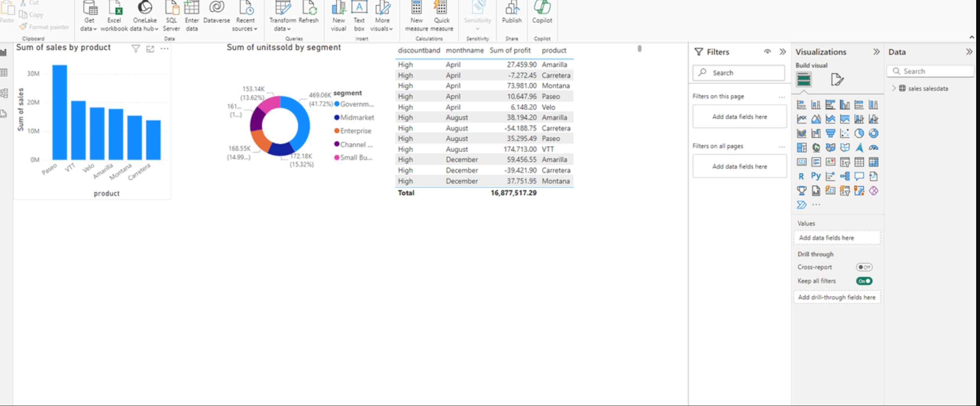Toggle the Filters pane eye icon
This screenshot has width=980, height=406.
[x=767, y=52]
